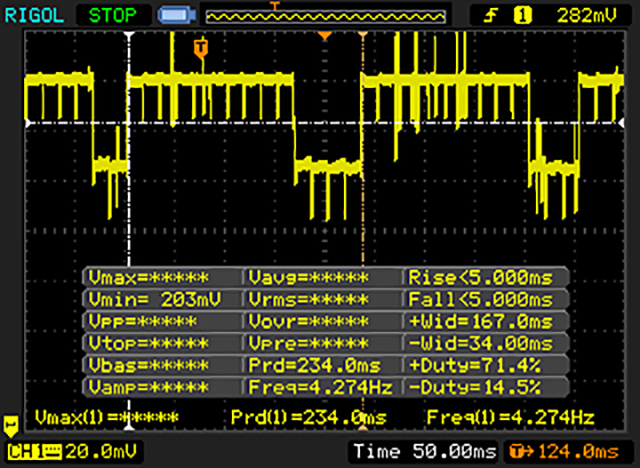Click the 20.0mV vertical scale value
The width and height of the screenshot is (640, 468).
point(101,452)
